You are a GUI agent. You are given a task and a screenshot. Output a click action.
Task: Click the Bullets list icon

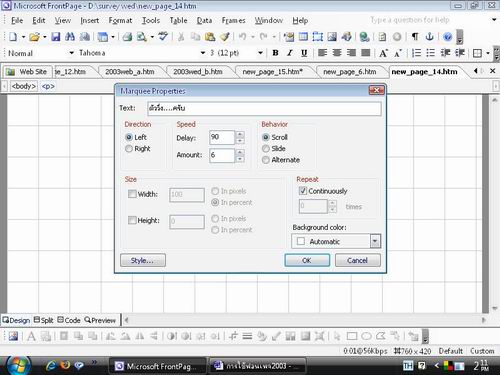tap(431, 53)
